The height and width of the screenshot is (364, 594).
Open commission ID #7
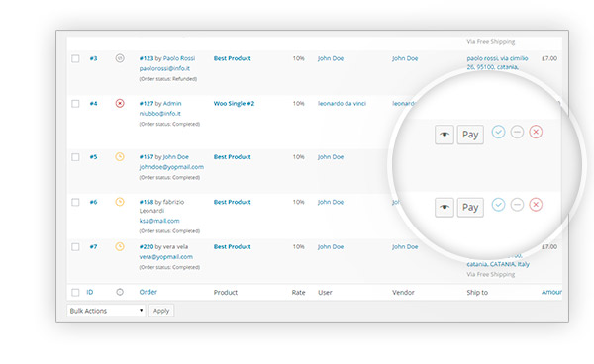point(94,247)
